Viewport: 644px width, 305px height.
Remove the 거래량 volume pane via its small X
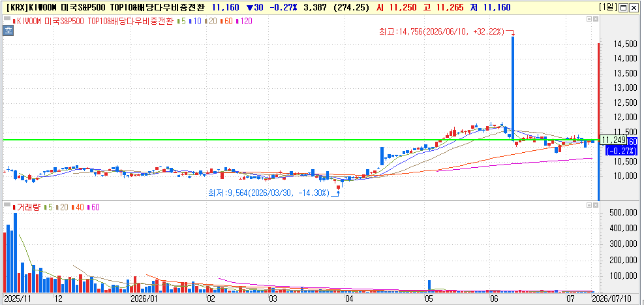pyautogui.click(x=596, y=204)
